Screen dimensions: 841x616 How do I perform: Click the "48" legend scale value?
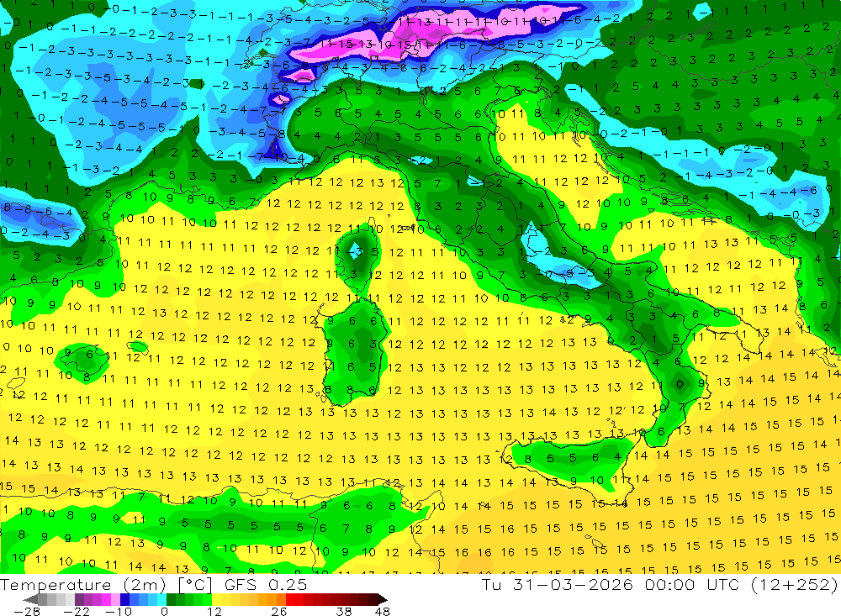382,611
